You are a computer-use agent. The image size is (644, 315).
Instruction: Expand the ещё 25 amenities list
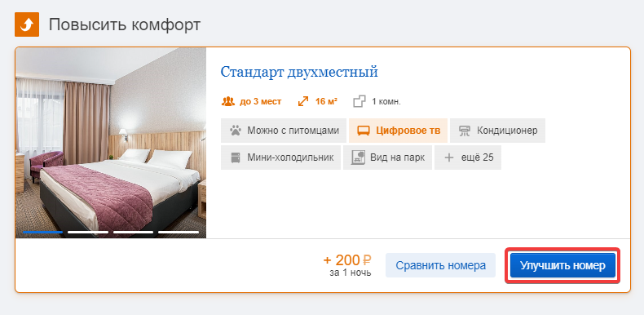tap(467, 157)
